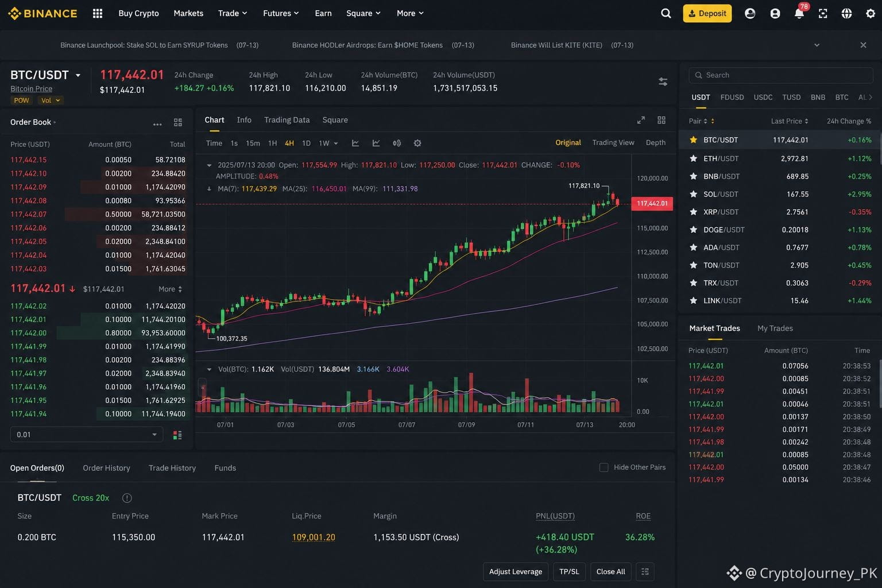Open position share list icon beside Close All
Screen dimensions: 882x588
point(645,571)
